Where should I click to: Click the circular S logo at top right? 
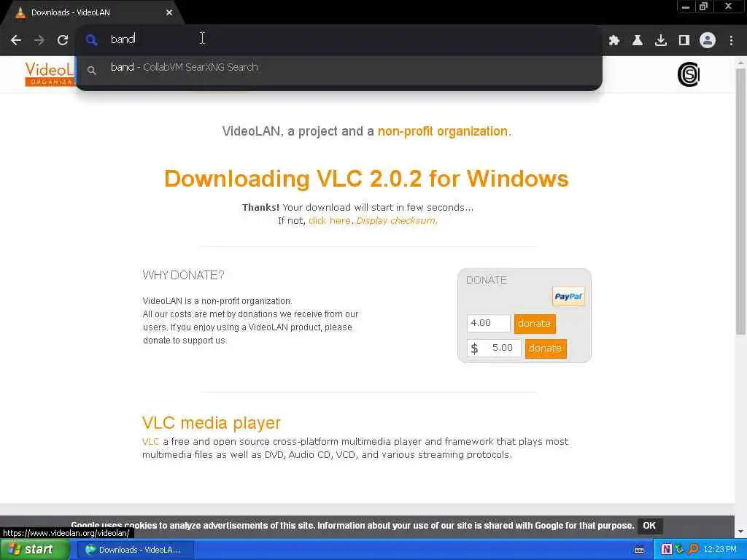689,74
